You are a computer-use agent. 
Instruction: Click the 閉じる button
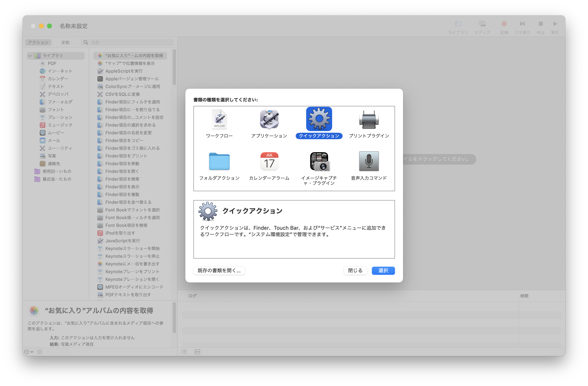(355, 271)
